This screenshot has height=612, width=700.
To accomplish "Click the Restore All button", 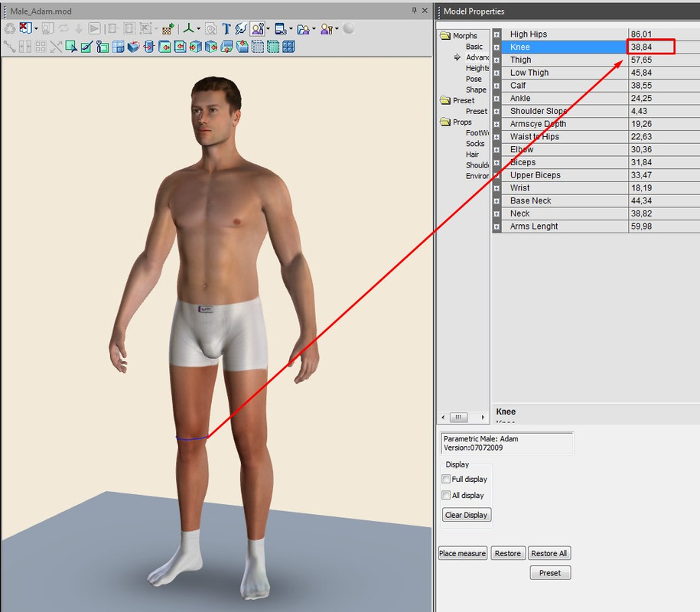I will click(x=549, y=553).
